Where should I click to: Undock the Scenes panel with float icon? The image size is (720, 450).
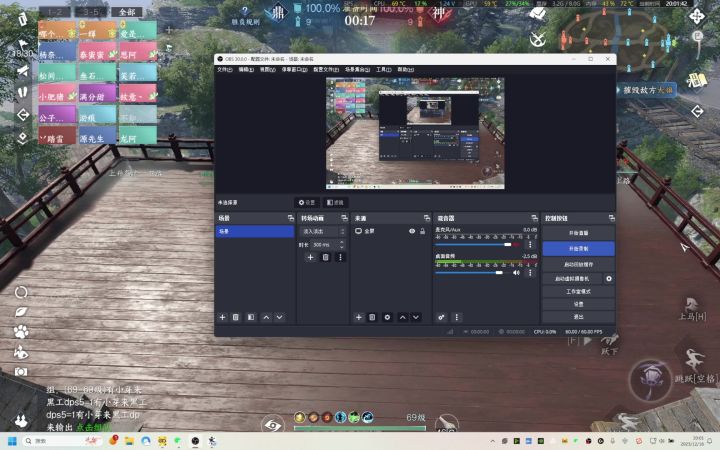pyautogui.click(x=291, y=218)
